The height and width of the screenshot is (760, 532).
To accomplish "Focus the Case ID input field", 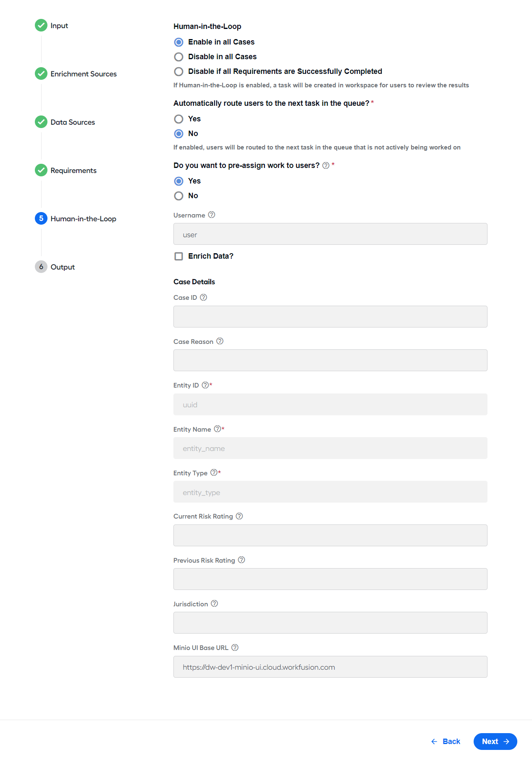I will point(330,317).
